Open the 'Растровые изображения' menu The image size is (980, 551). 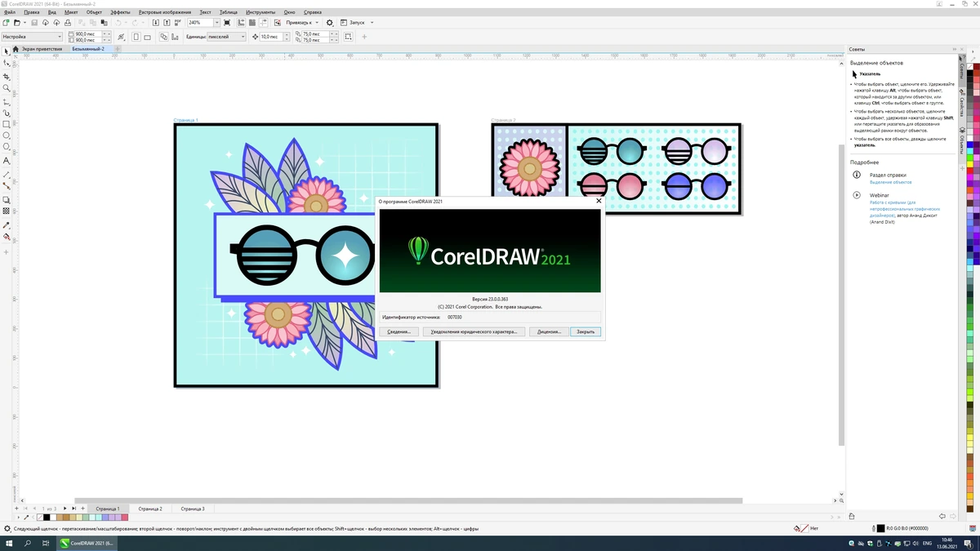coord(165,12)
